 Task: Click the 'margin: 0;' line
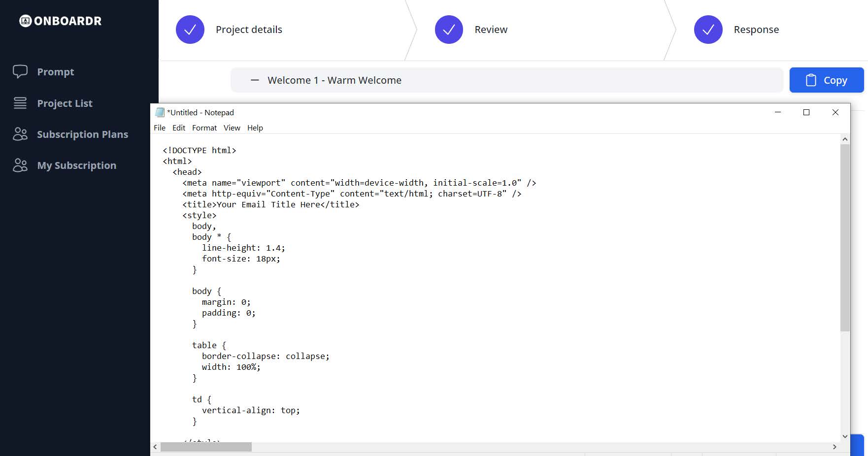point(226,302)
